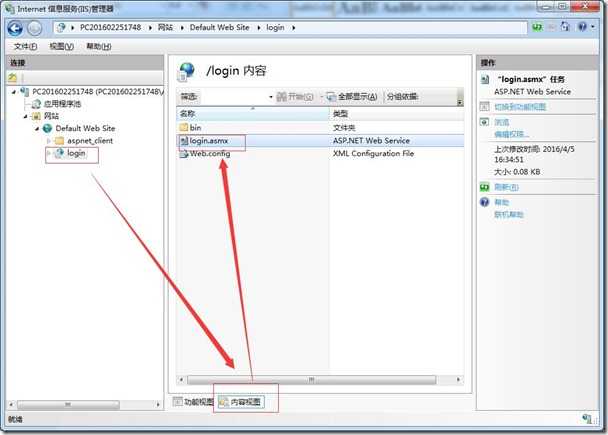
Task: Open the filter dropdown arrow
Action: click(x=271, y=97)
